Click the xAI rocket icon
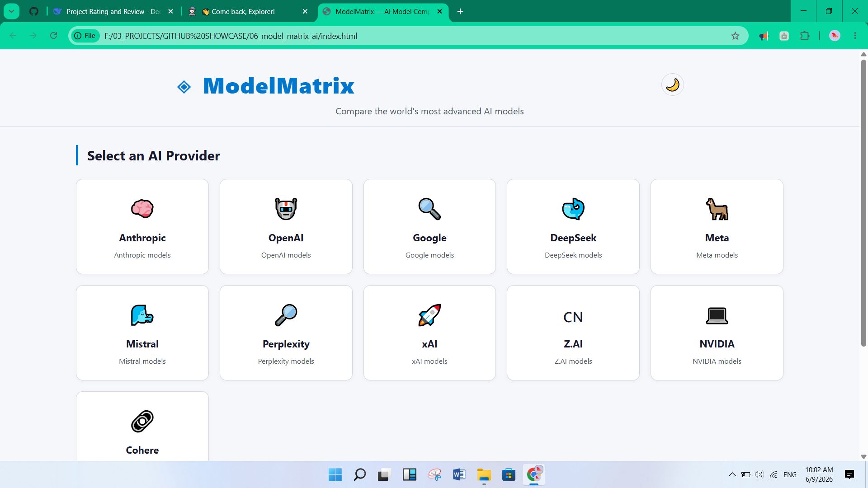 pos(429,315)
